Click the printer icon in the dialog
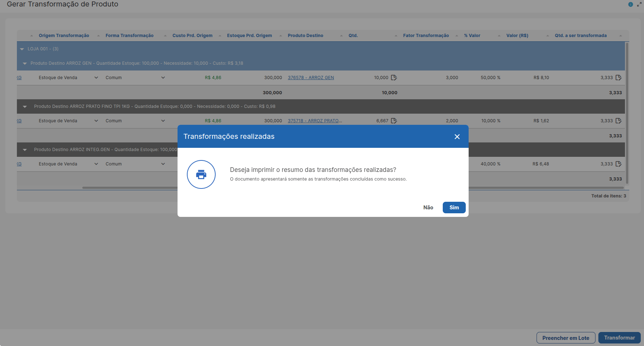This screenshot has width=644, height=346. coord(201,174)
